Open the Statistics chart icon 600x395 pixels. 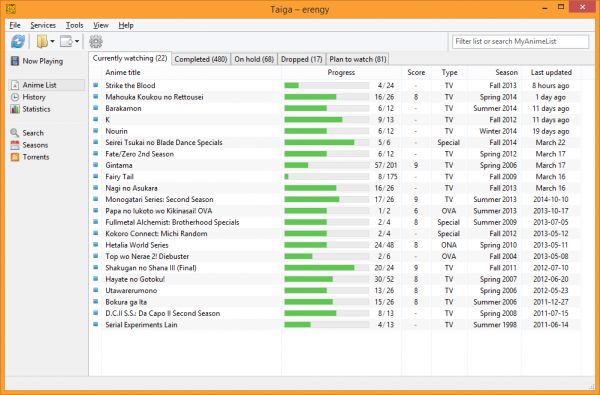(x=15, y=109)
